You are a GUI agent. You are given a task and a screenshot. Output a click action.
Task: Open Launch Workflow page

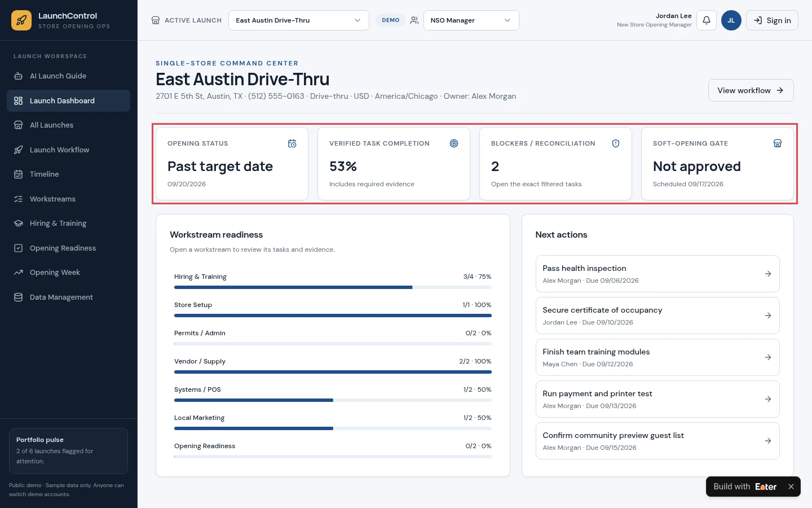point(68,150)
